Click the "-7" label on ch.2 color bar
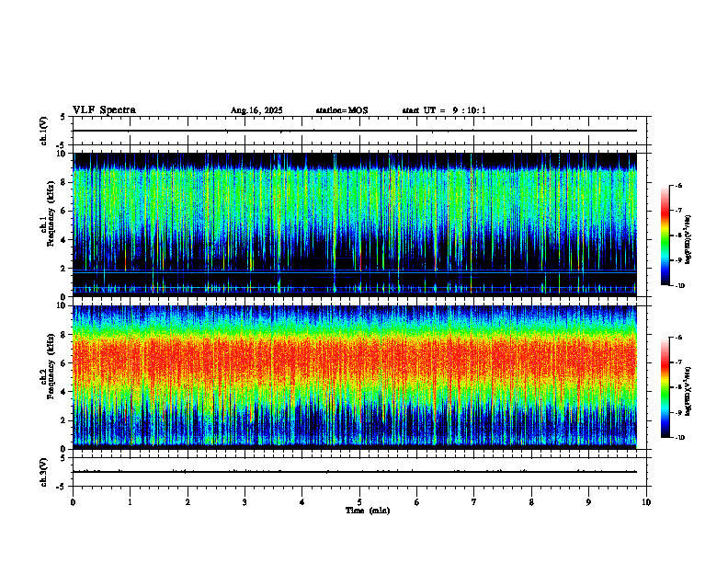This screenshot has width=728, height=563. [x=678, y=362]
